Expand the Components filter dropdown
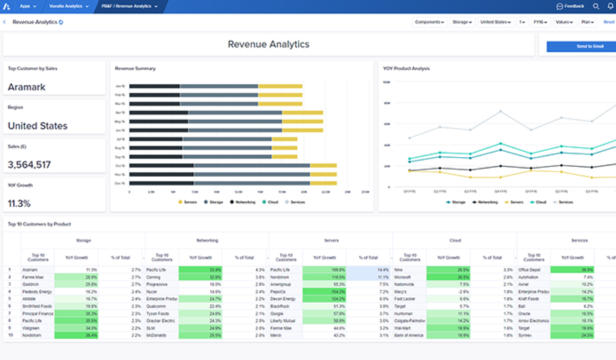The height and width of the screenshot is (360, 616). click(x=429, y=22)
